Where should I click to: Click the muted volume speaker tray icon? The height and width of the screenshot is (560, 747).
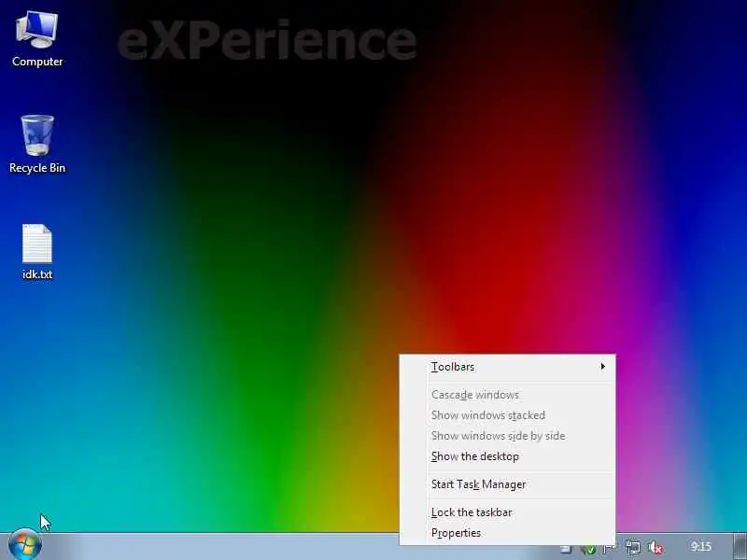[656, 548]
